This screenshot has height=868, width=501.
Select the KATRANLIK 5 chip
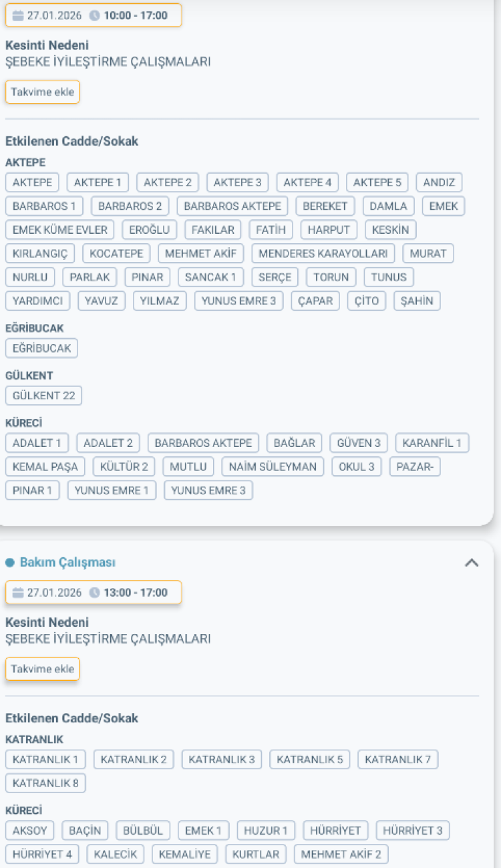[x=310, y=759]
